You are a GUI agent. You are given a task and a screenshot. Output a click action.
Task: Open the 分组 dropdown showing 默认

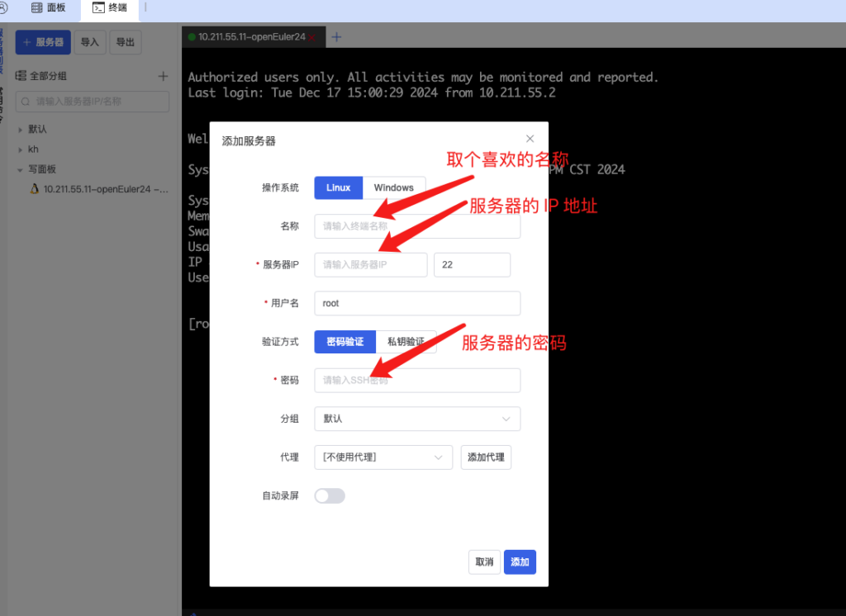pyautogui.click(x=417, y=419)
